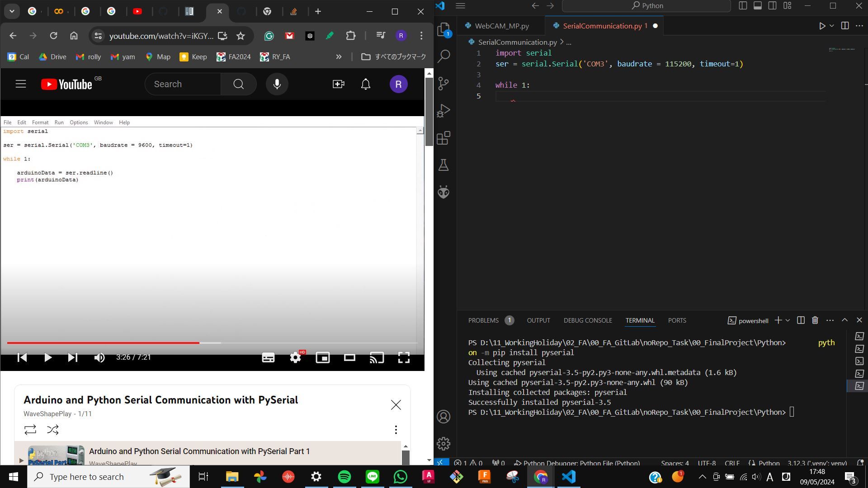
Task: Open Run and Debug view
Action: [444, 111]
